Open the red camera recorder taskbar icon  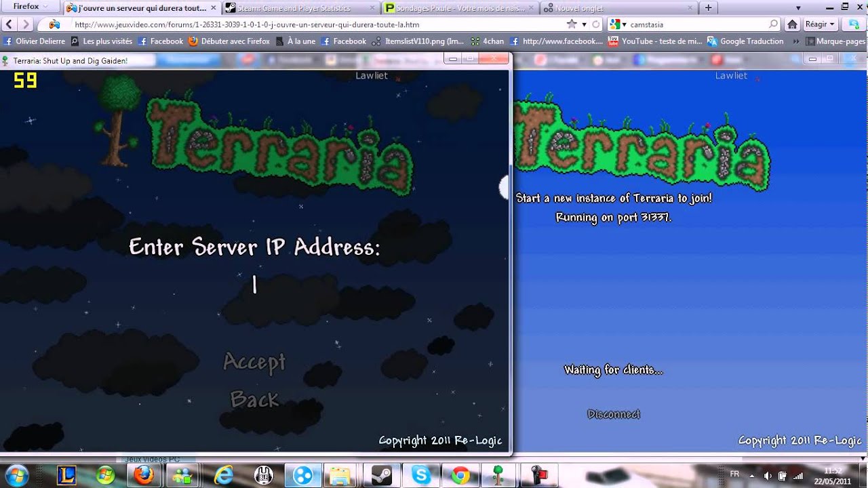tap(540, 475)
